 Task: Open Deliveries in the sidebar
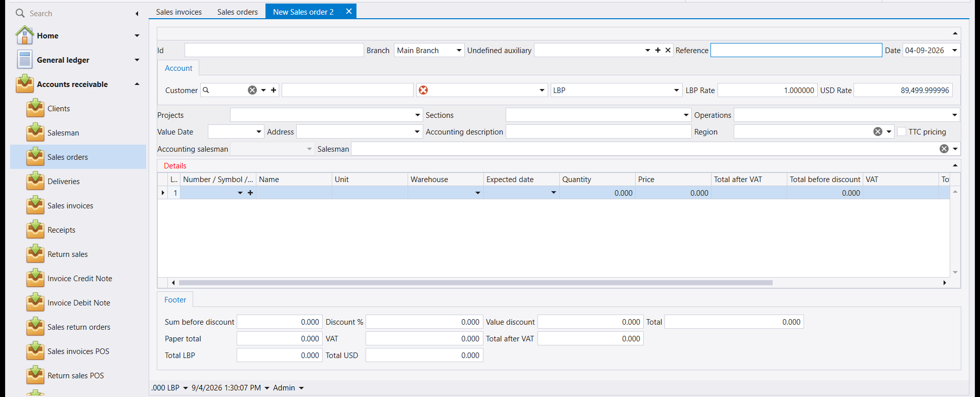[x=64, y=181]
